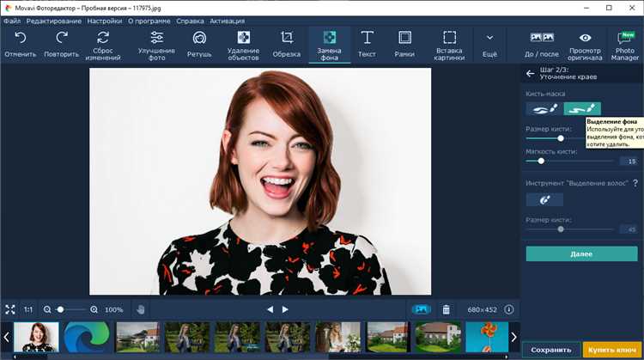644x360 pixels.
Task: Click the zoom level slider handle
Action: pos(60,309)
